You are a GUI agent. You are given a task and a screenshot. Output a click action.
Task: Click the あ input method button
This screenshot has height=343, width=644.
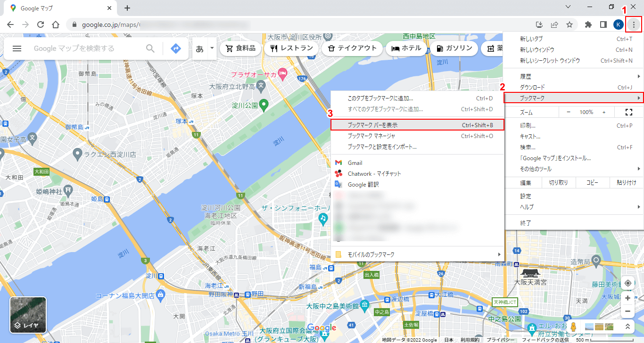click(199, 49)
